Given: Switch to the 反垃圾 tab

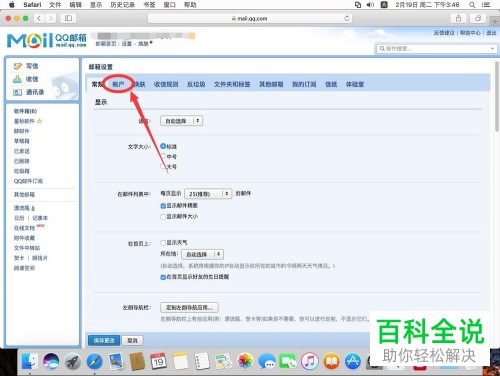Looking at the screenshot, I should coord(196,84).
